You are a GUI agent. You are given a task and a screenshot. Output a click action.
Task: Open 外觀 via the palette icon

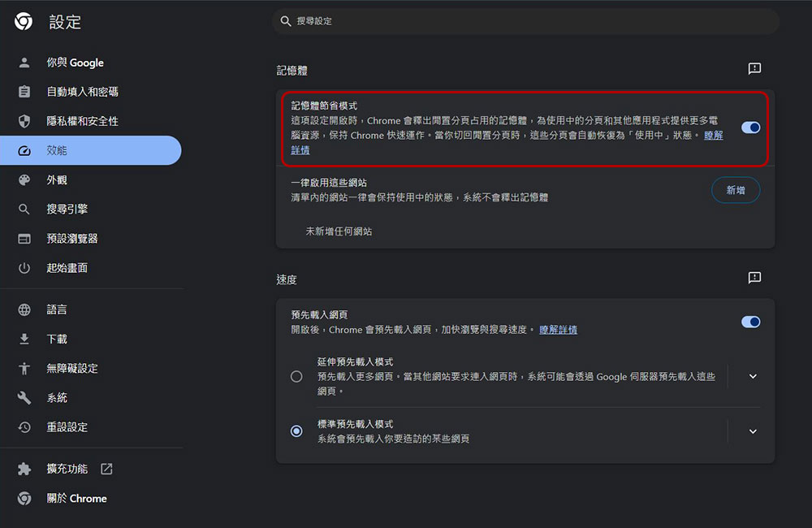tap(23, 180)
